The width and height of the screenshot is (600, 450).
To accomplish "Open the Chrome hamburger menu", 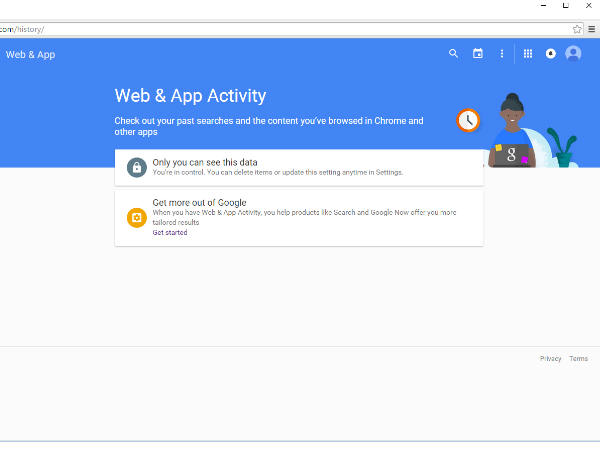I will point(591,29).
